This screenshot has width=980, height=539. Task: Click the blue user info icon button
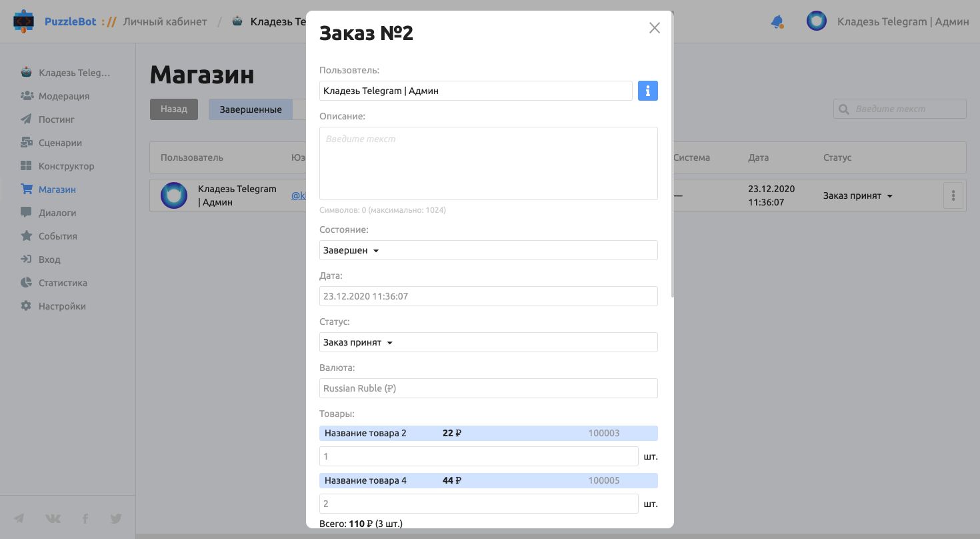pos(647,91)
